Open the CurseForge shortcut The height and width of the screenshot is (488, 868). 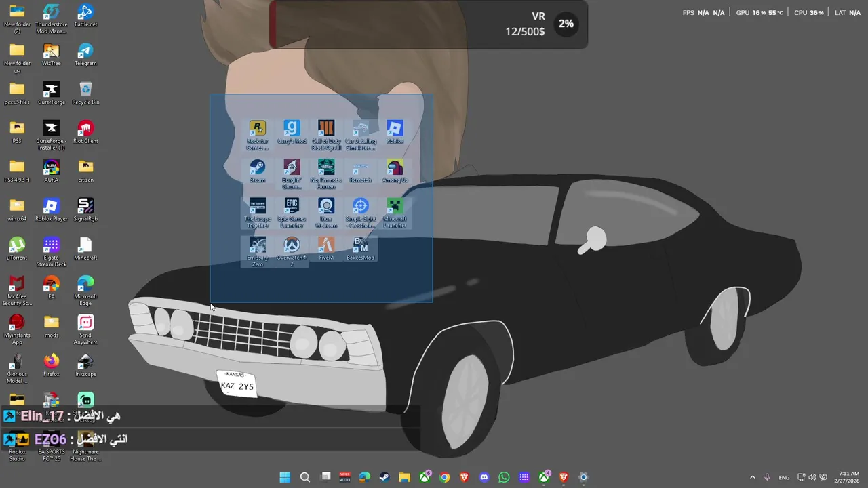pyautogui.click(x=51, y=94)
